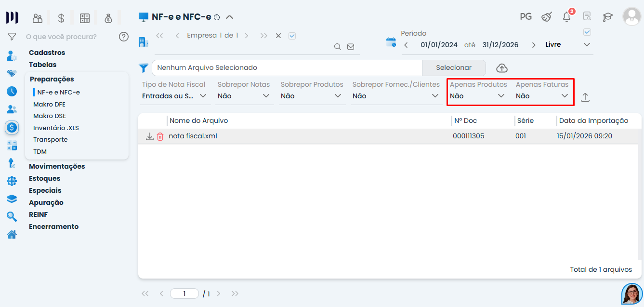644x307 pixels.
Task: Click the user settings sidebar icon
Action: (12, 55)
